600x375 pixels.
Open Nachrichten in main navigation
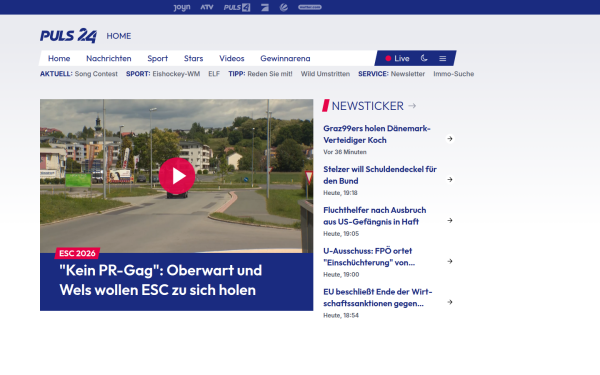point(109,58)
